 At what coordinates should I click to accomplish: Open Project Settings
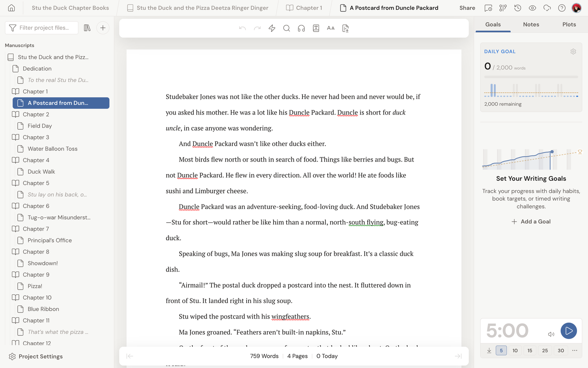36,357
